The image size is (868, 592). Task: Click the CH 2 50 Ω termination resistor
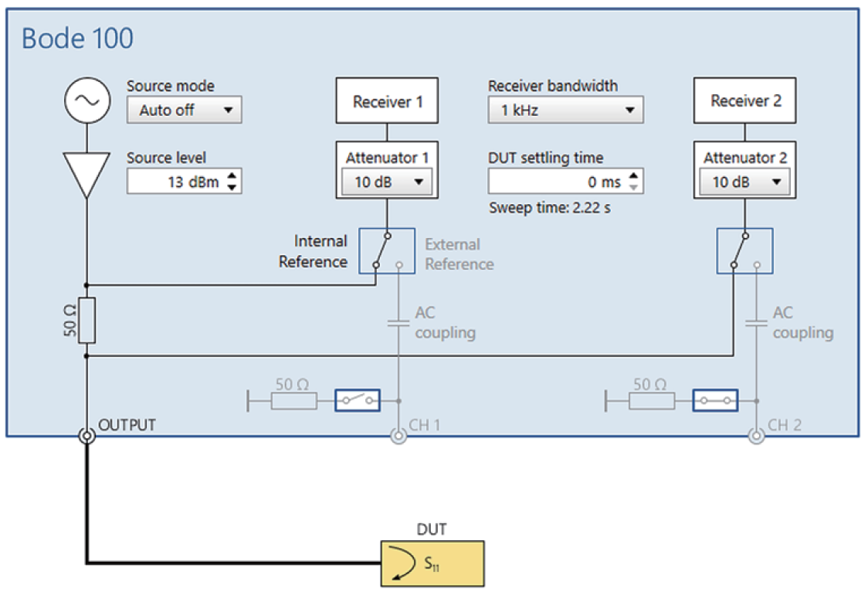[x=652, y=400]
